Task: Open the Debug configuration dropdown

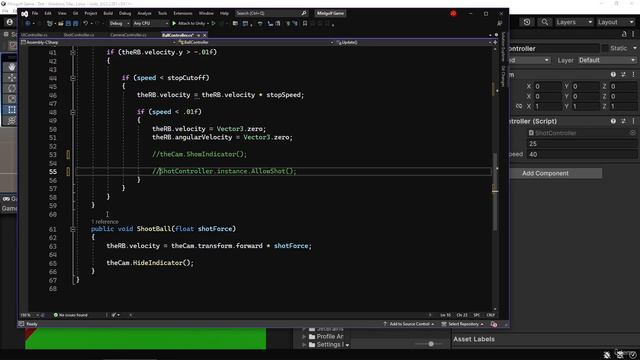Action: pos(119,24)
